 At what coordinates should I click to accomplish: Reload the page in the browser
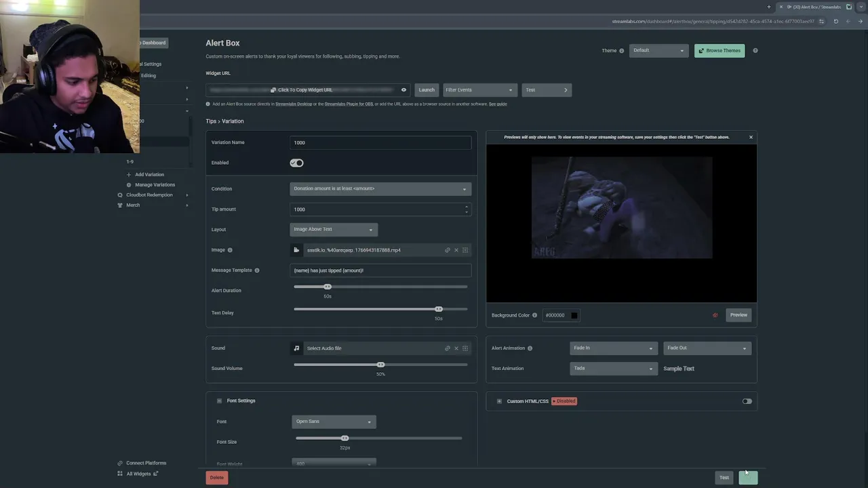[835, 21]
